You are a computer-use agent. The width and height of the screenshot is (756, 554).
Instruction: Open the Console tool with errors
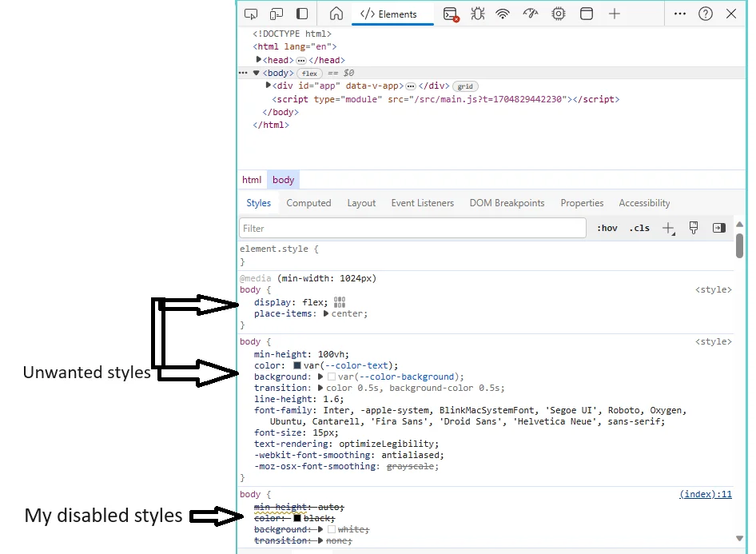pyautogui.click(x=452, y=14)
